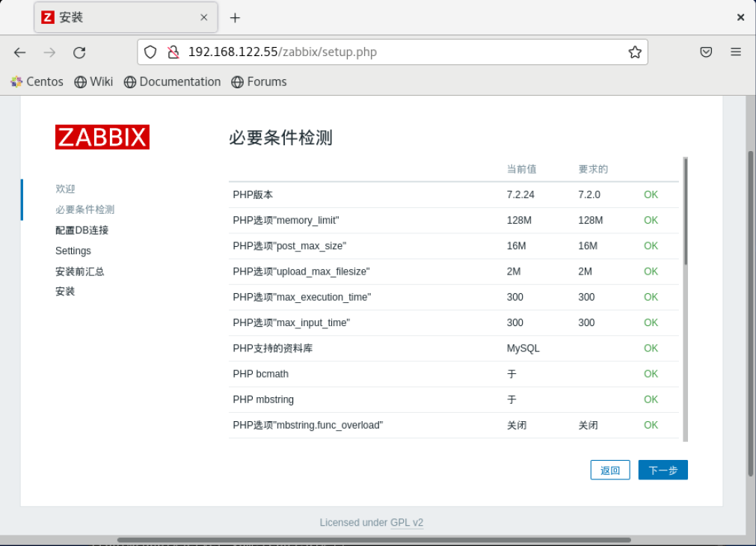Open the tracking protection shield icon
This screenshot has width=756, height=546.
(x=150, y=52)
